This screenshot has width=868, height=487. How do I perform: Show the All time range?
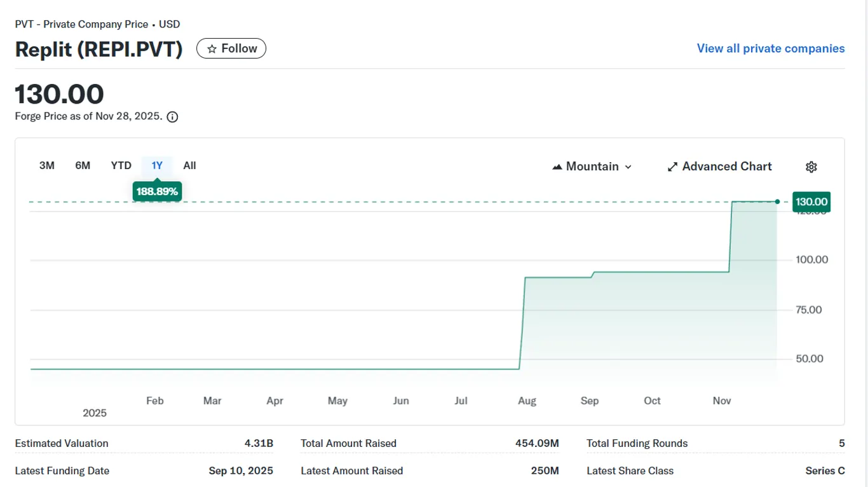pos(189,166)
